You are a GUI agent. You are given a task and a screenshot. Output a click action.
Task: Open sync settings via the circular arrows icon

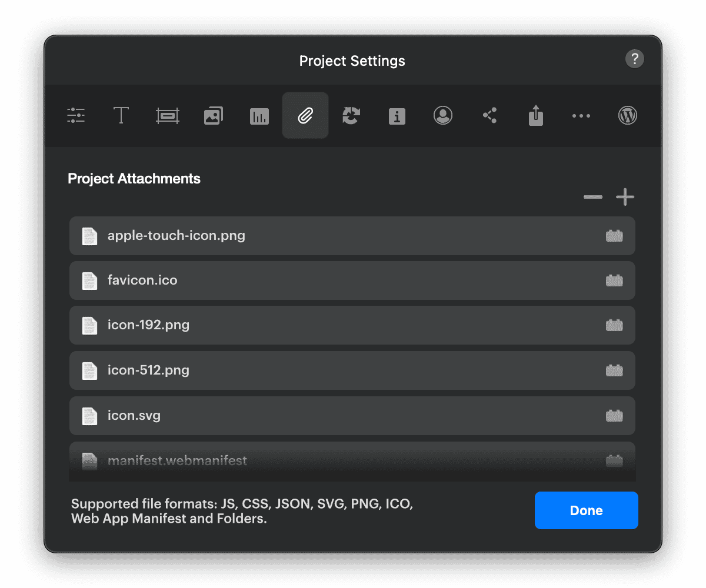tap(351, 115)
